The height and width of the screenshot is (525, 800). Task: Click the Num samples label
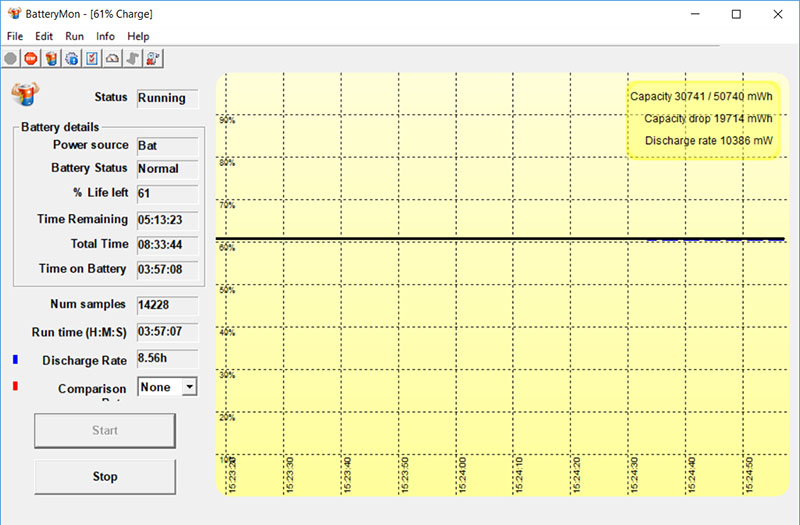pos(88,304)
